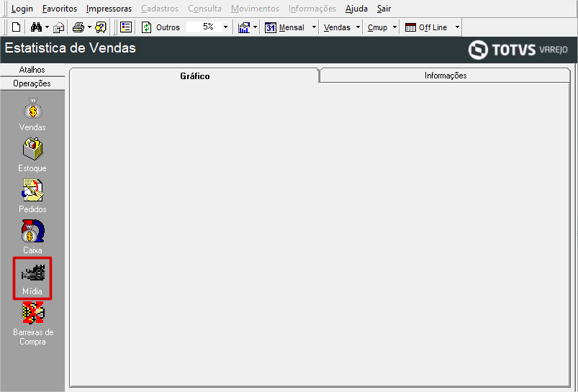Click the Mensal period button

[292, 27]
